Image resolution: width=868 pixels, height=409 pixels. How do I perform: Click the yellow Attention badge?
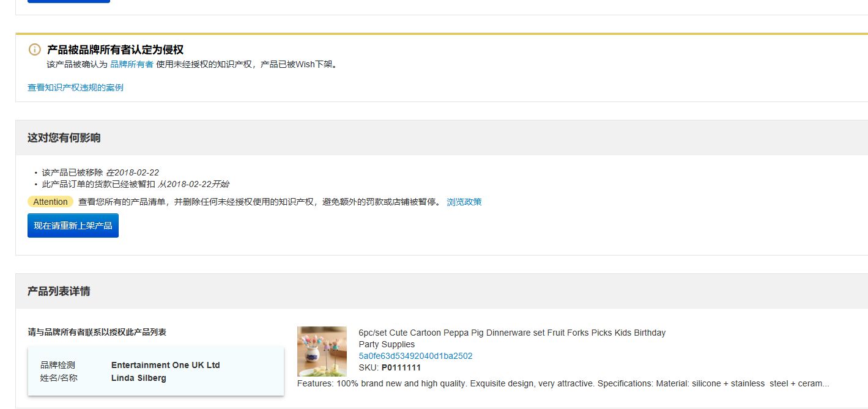coord(50,202)
